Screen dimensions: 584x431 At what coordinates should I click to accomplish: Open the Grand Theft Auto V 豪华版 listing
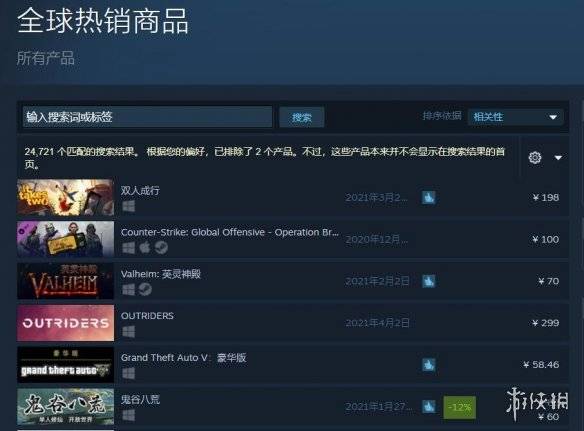click(x=183, y=358)
